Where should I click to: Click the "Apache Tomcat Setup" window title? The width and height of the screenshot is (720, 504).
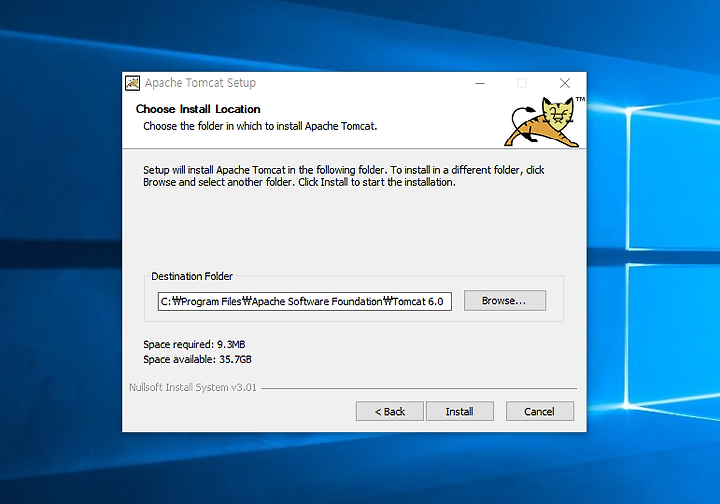point(200,83)
